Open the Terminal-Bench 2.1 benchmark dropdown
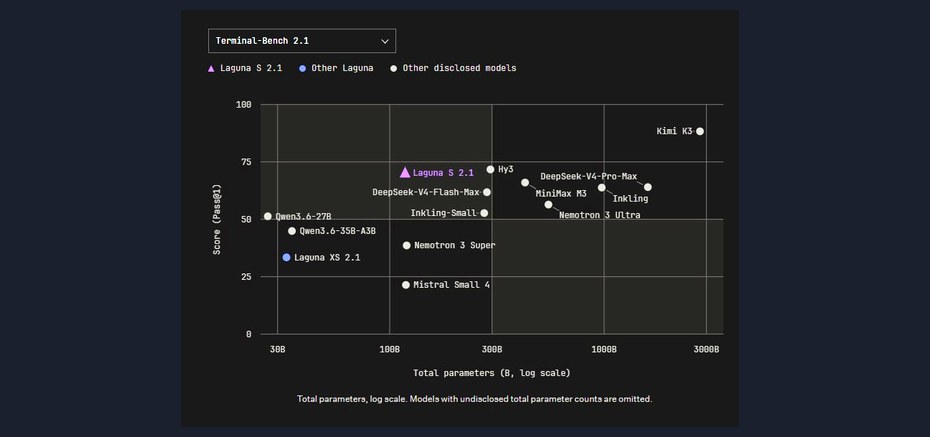The width and height of the screenshot is (930, 437). [302, 41]
